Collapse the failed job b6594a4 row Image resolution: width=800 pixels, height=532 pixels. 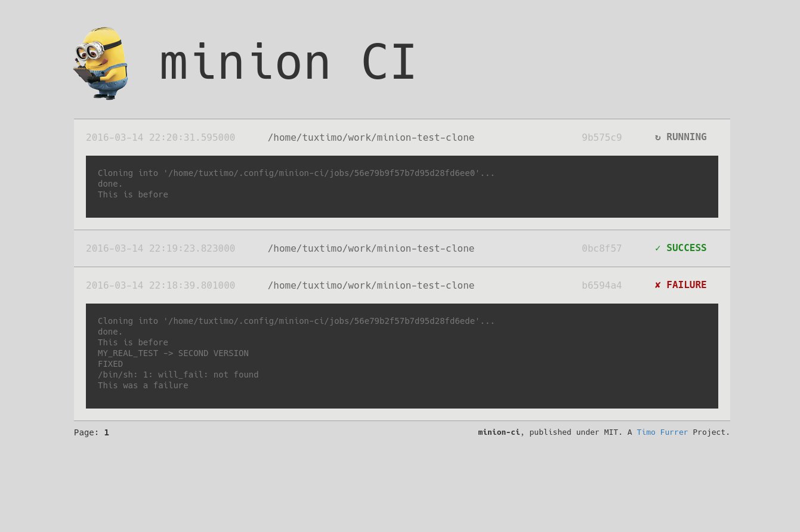click(402, 285)
